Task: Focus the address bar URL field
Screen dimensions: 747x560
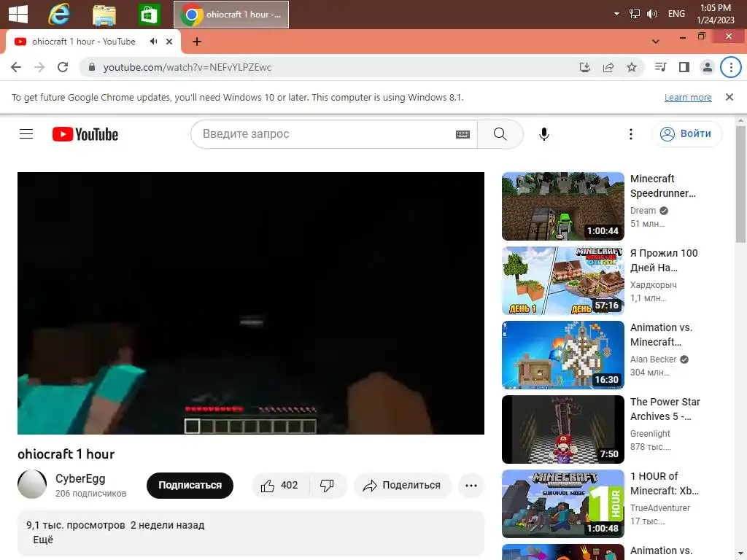Action: click(333, 67)
